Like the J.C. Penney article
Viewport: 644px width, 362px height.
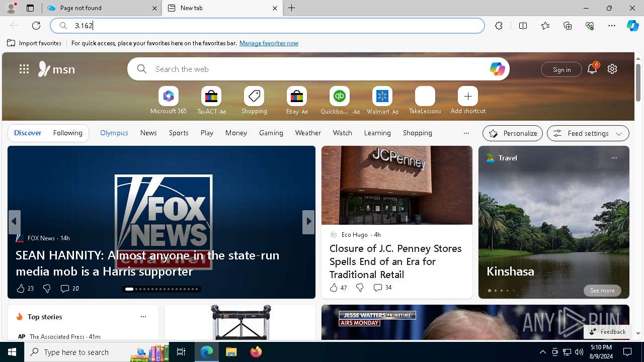(338, 288)
